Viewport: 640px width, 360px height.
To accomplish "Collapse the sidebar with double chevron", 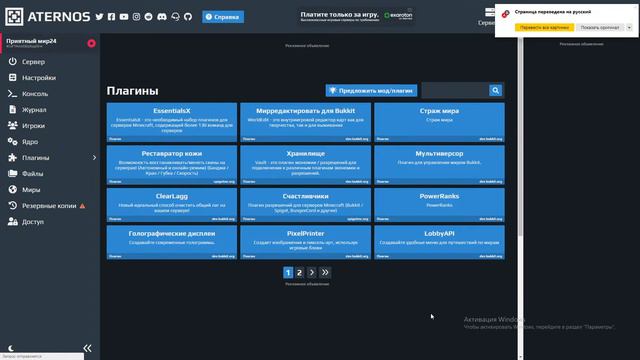I will [87, 348].
